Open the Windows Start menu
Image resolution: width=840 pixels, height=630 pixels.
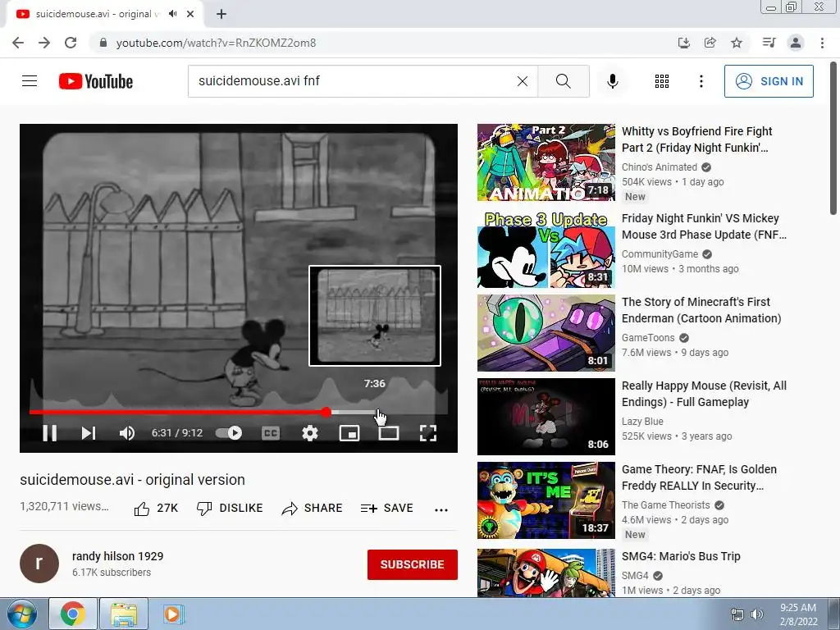(x=21, y=614)
